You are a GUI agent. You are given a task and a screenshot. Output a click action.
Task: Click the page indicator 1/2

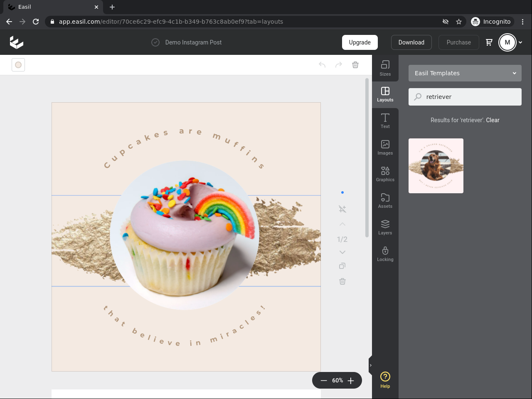pyautogui.click(x=342, y=239)
